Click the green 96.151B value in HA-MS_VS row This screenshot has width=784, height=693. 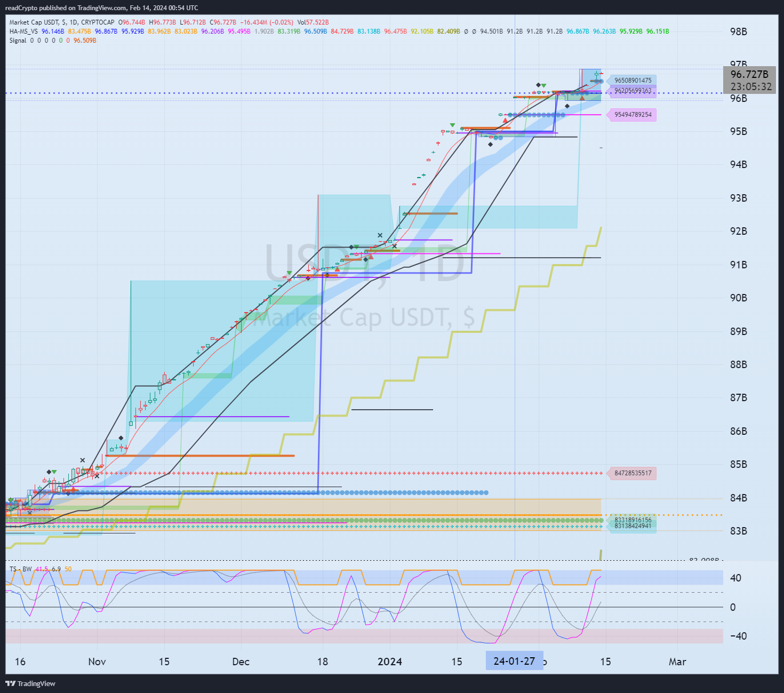[658, 31]
